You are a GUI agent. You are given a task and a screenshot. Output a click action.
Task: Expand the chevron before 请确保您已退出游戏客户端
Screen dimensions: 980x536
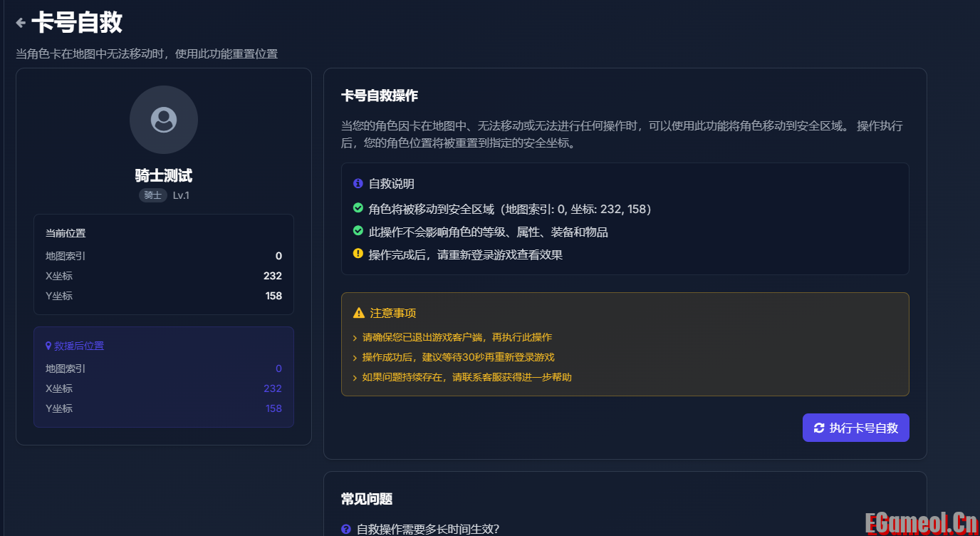pyautogui.click(x=356, y=337)
